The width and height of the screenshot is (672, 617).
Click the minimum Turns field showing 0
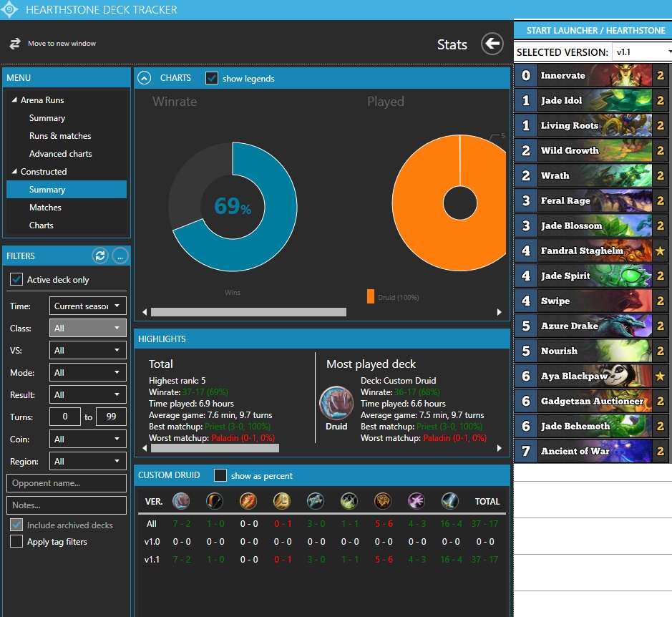(65, 417)
